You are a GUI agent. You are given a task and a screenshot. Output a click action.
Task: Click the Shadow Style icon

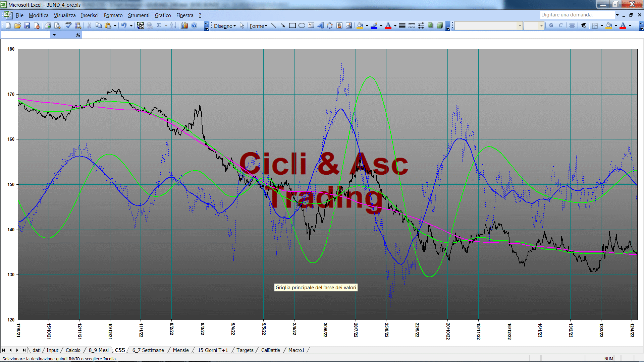(x=430, y=25)
